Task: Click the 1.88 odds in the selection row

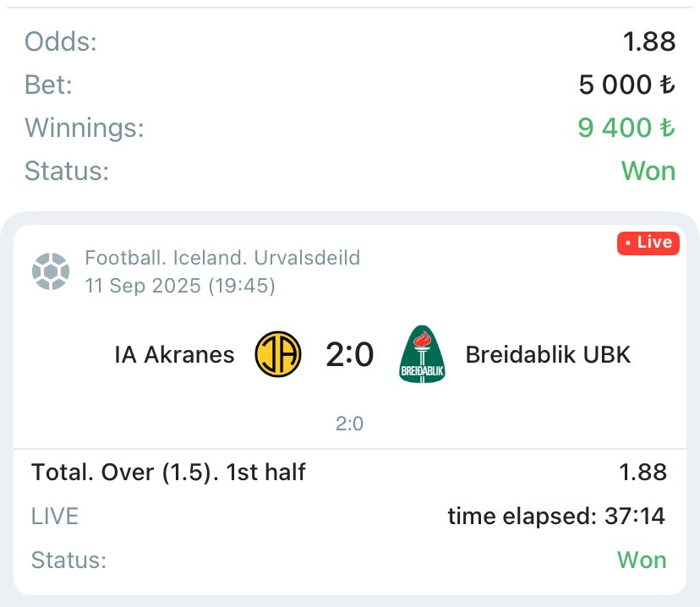Action: pyautogui.click(x=643, y=473)
